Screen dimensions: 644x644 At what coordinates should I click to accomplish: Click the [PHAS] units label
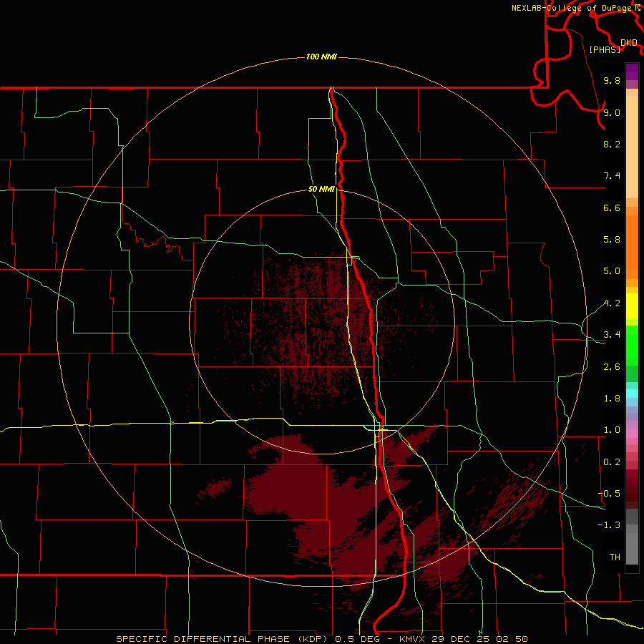click(x=605, y=50)
